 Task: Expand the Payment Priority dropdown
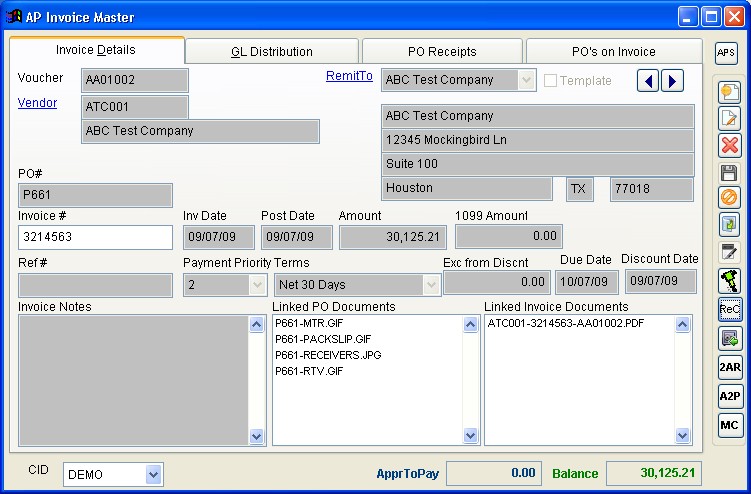[256, 285]
